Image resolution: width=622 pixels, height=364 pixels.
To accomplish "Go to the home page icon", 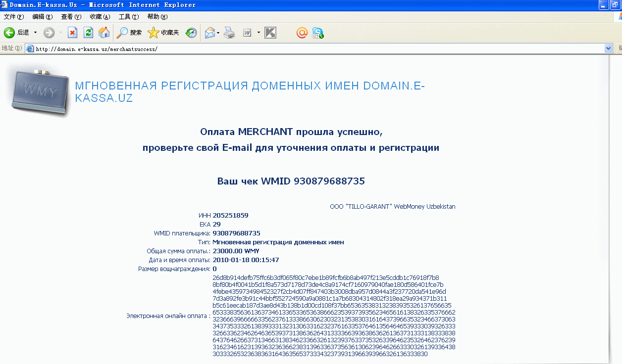I will pos(104,33).
